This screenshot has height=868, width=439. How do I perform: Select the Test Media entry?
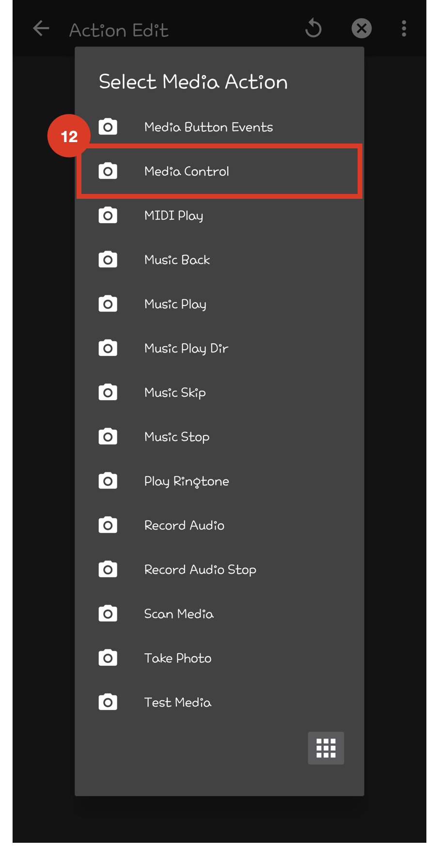tap(178, 703)
